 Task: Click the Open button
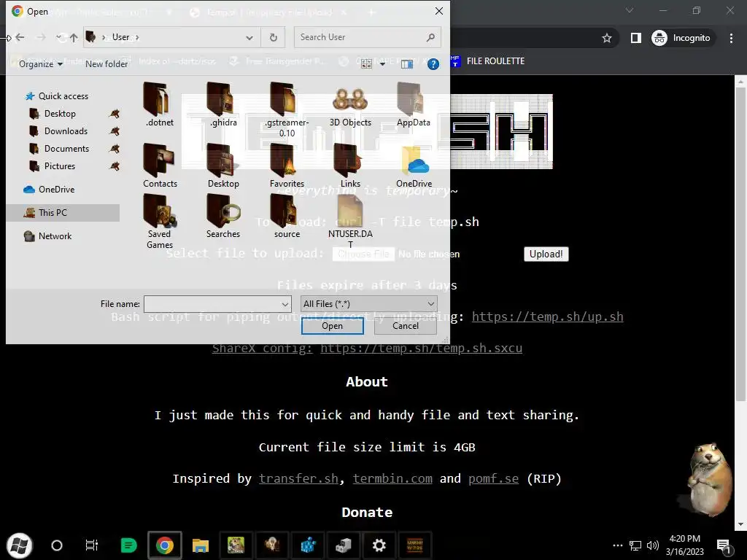coord(333,326)
